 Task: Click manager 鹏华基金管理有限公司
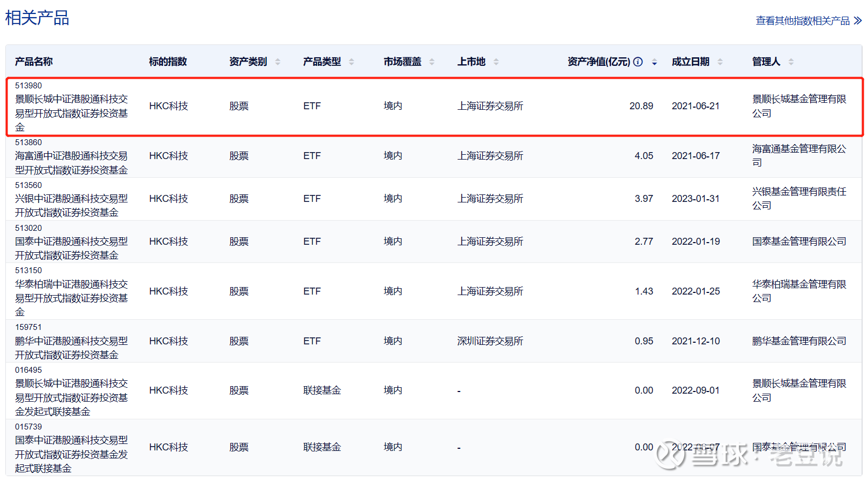[x=799, y=341]
